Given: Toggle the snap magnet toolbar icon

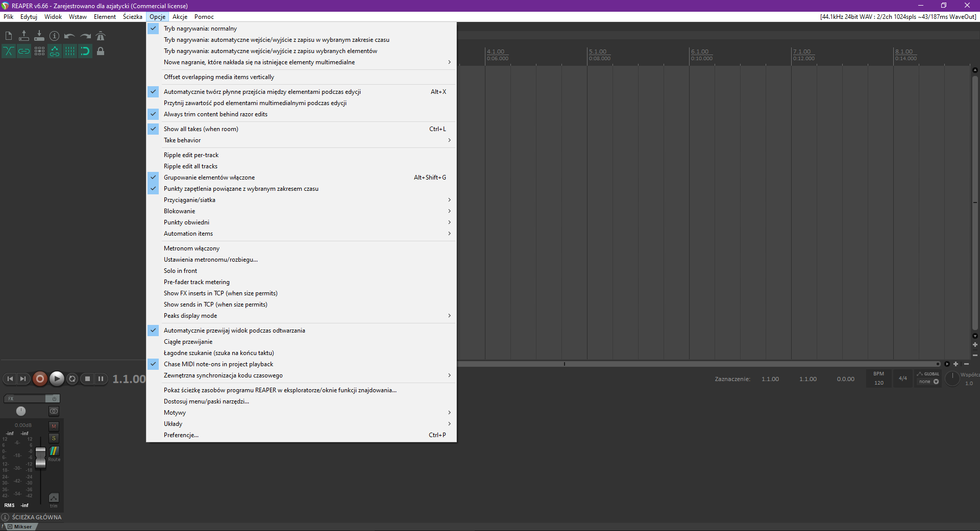Looking at the screenshot, I should click(85, 51).
